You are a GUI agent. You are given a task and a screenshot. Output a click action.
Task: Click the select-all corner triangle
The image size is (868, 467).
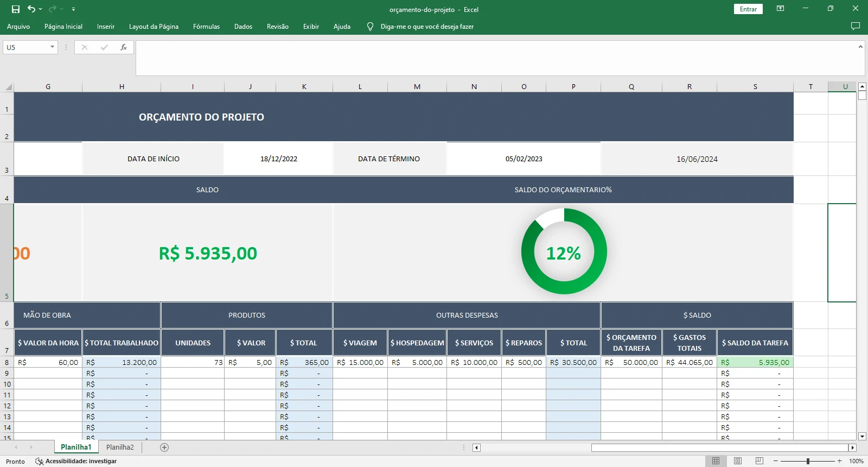pyautogui.click(x=8, y=87)
